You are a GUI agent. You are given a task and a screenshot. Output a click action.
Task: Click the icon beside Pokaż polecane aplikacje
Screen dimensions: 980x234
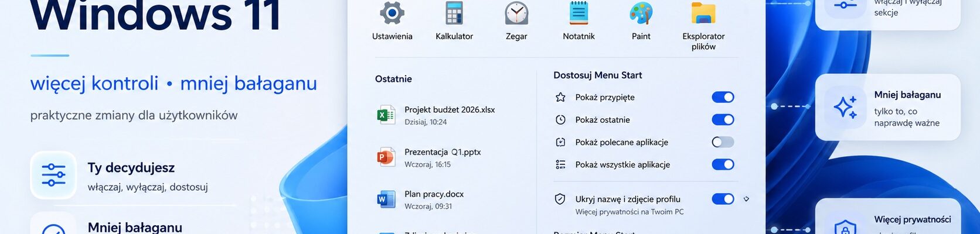560,142
